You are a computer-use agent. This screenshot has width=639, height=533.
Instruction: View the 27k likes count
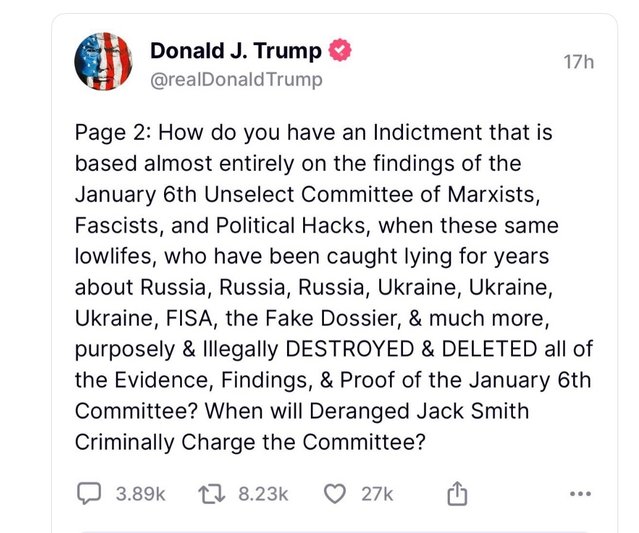point(379,494)
